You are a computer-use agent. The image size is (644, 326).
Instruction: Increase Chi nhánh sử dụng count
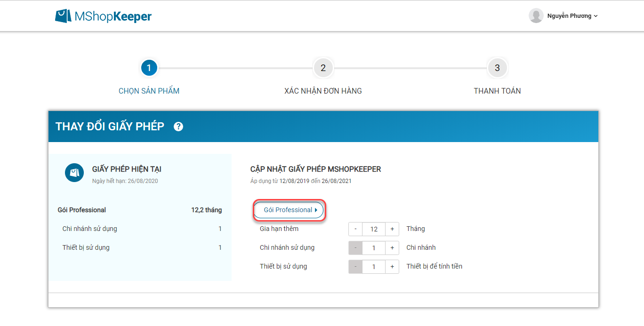pyautogui.click(x=392, y=248)
